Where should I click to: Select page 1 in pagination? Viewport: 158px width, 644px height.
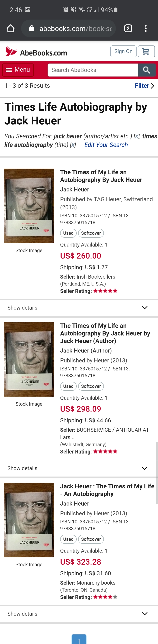pyautogui.click(x=79, y=639)
